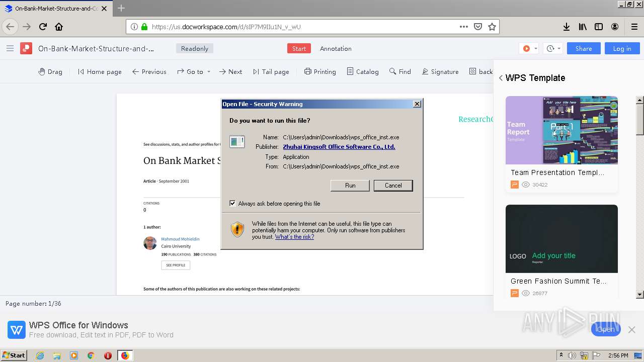The width and height of the screenshot is (644, 362).
Task: Open the 'What's the risk?' link
Action: pos(294,237)
